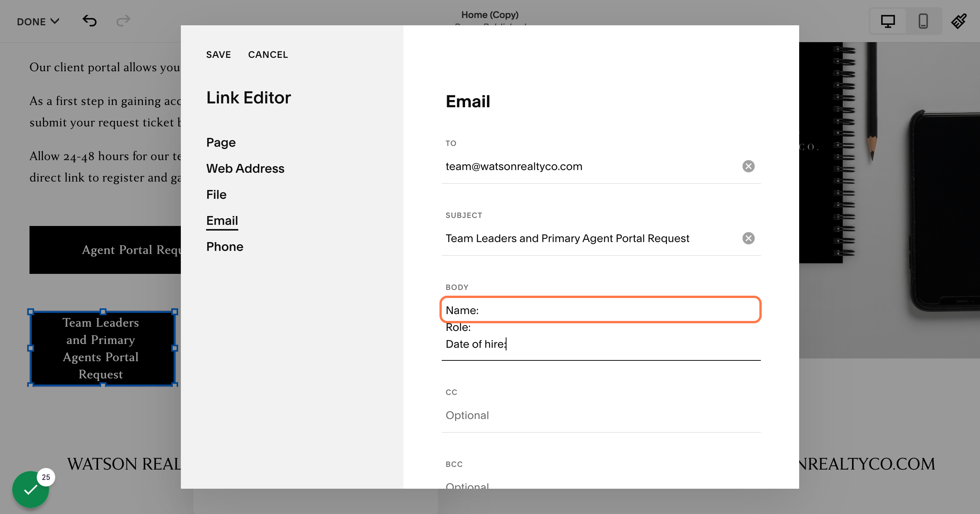Open the site styles paintbrush icon
The image size is (980, 514).
click(959, 21)
